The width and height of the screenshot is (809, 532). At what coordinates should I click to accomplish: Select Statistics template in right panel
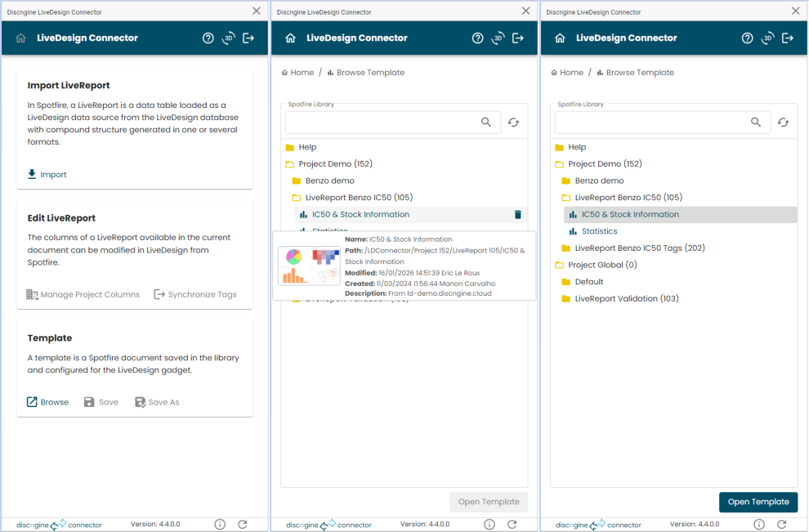pyautogui.click(x=592, y=232)
